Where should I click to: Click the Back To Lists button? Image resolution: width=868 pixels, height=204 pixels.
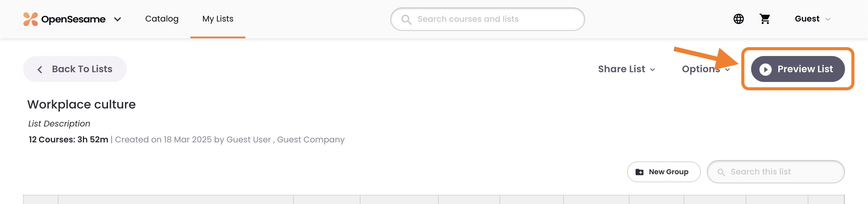coord(75,69)
